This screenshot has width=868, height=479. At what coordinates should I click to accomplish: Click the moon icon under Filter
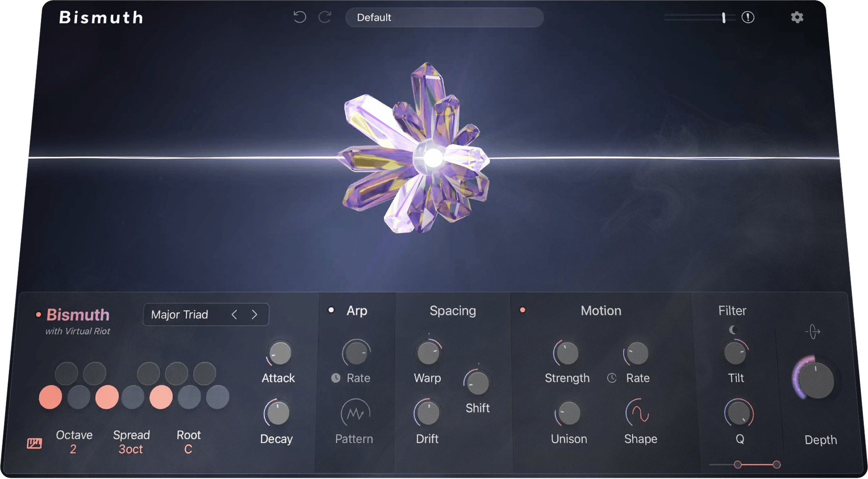(733, 330)
